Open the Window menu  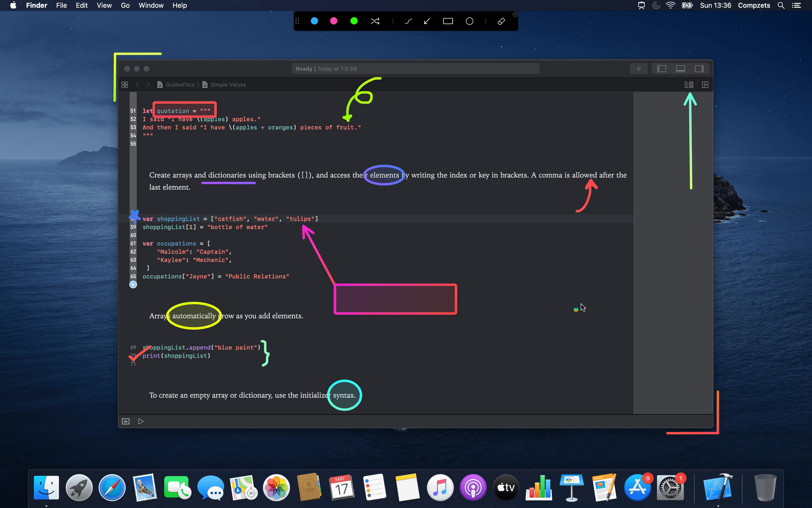pos(151,5)
